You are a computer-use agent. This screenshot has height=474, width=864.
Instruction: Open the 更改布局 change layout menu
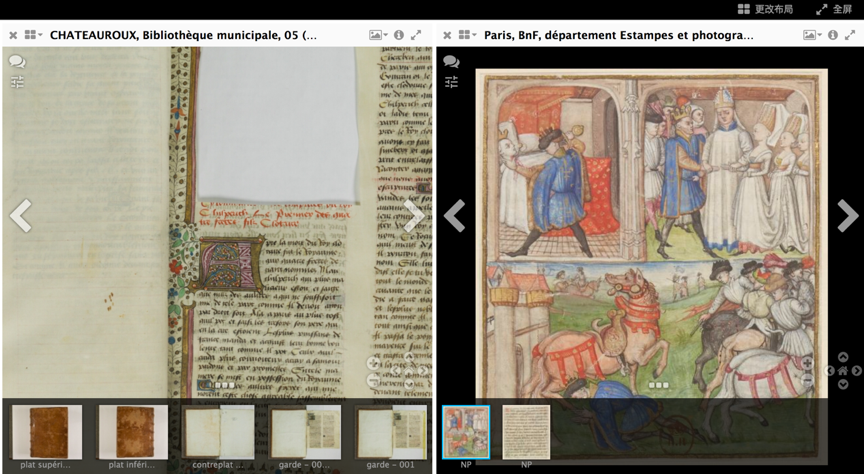click(x=765, y=9)
